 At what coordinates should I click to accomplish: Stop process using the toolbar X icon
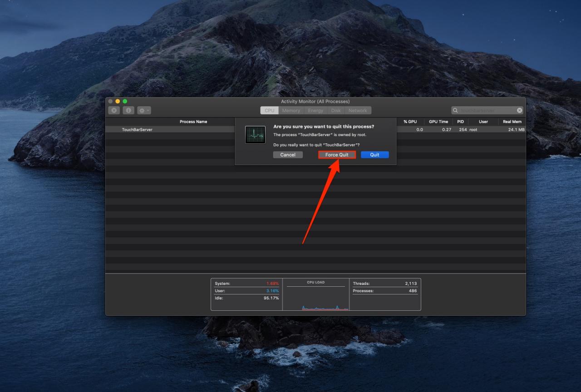click(114, 110)
